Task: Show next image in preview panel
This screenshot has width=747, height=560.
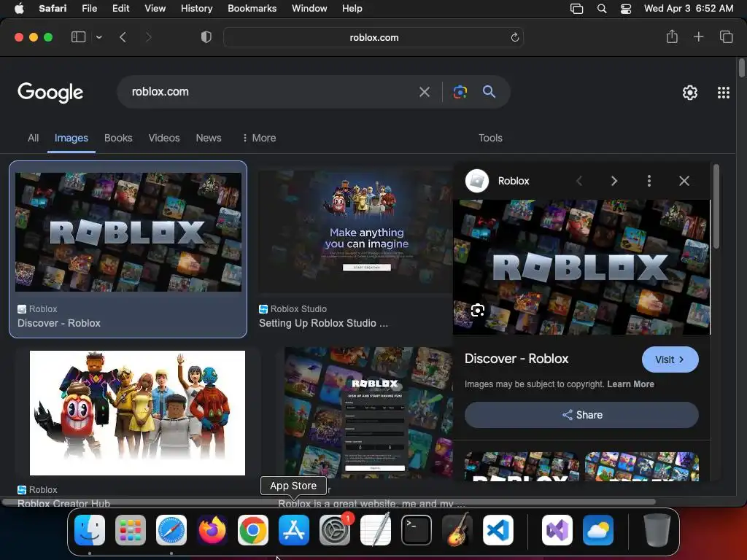Action: click(x=614, y=181)
